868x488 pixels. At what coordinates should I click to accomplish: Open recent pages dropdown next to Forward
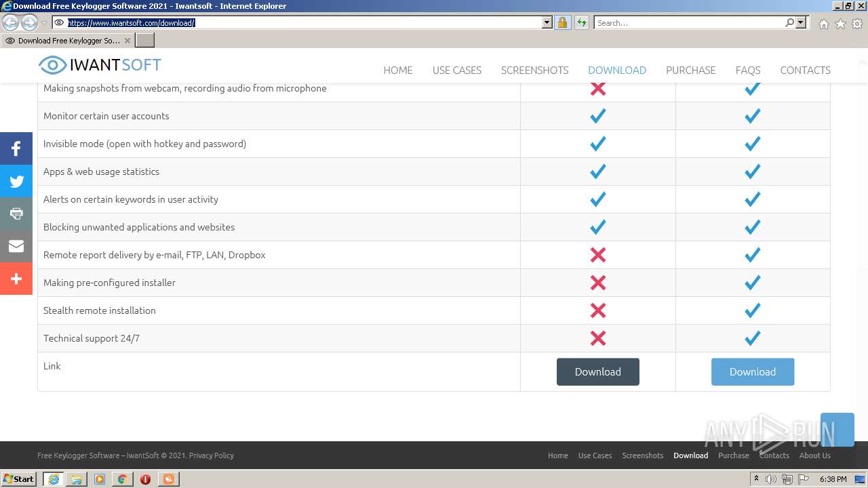tap(44, 23)
